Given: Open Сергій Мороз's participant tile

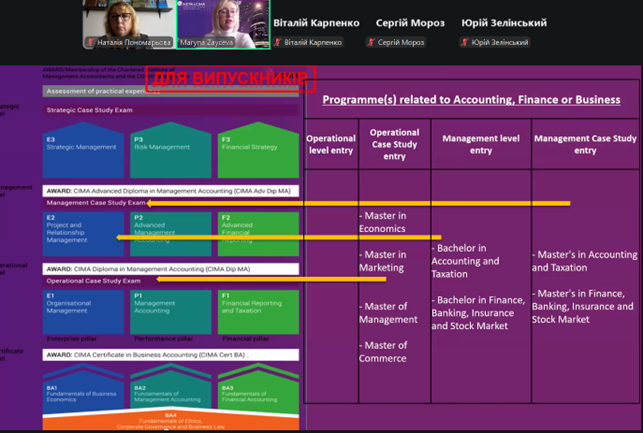Looking at the screenshot, I should click(x=410, y=30).
